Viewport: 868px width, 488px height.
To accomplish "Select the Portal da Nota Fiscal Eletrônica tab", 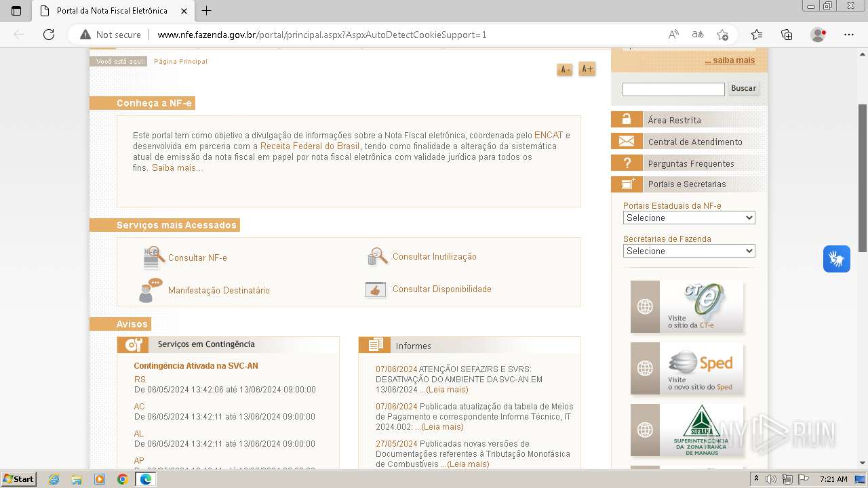I will coord(112,11).
